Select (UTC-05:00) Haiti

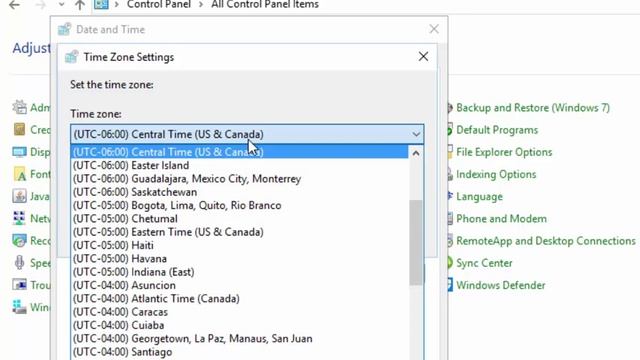pyautogui.click(x=240, y=245)
